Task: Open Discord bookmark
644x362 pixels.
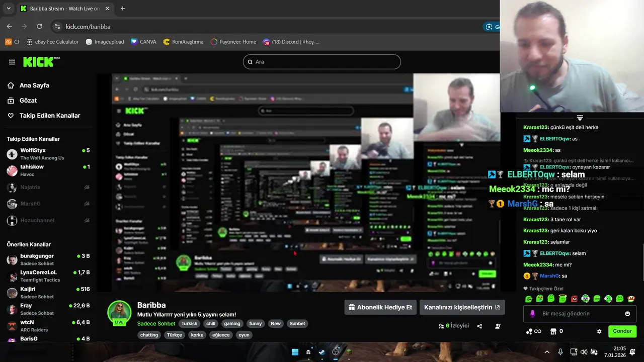Action: pyautogui.click(x=291, y=42)
